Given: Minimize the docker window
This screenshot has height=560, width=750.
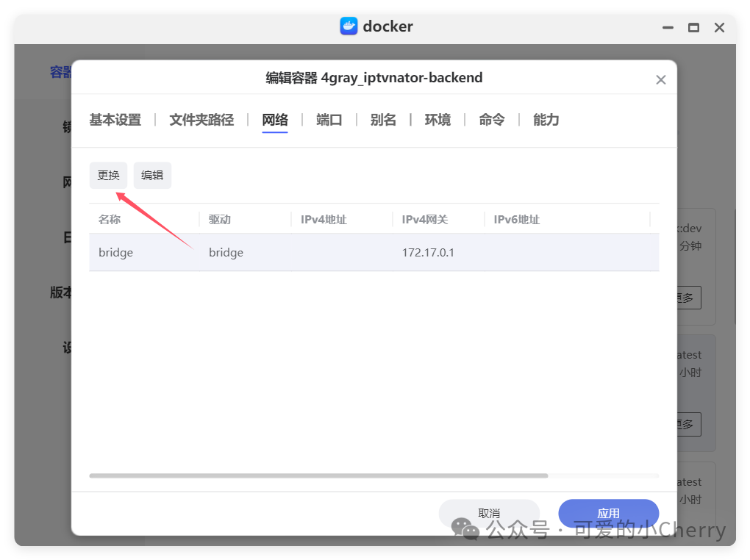Looking at the screenshot, I should (x=668, y=28).
